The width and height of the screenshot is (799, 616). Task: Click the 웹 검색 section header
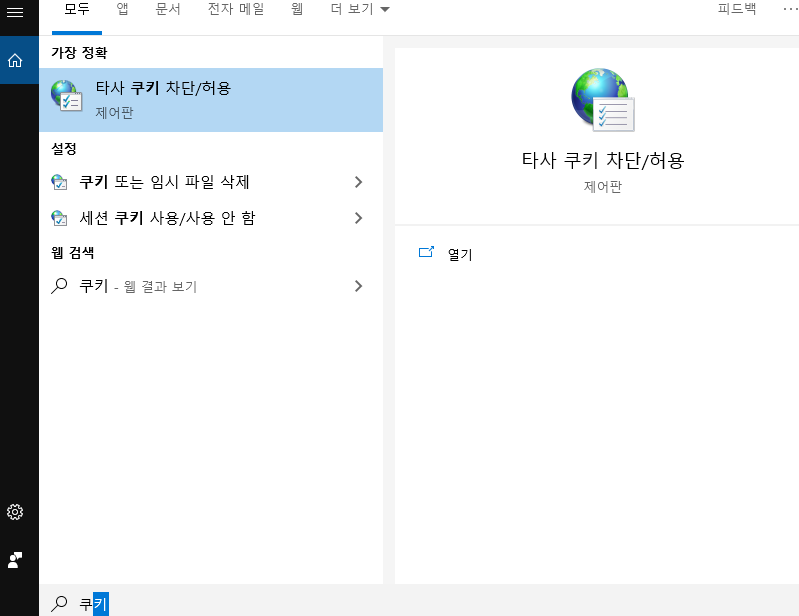72,253
